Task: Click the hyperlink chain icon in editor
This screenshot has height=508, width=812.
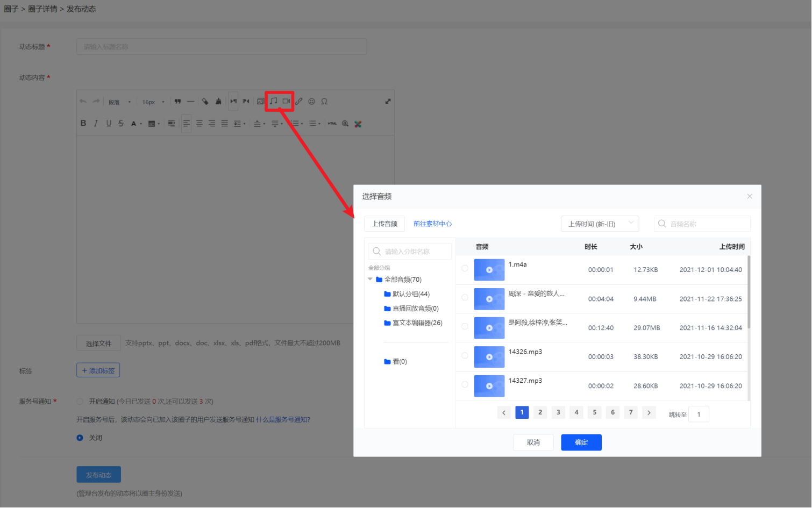Action: tap(299, 102)
